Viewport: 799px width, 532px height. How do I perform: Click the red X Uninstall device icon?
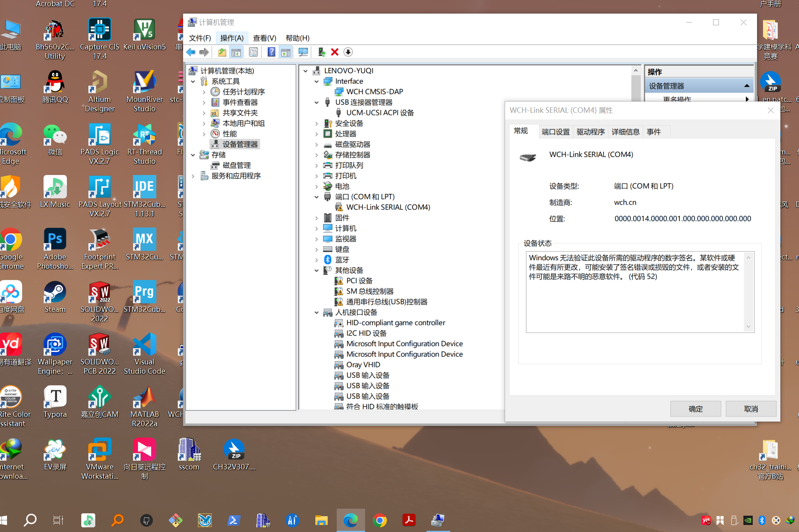point(335,52)
